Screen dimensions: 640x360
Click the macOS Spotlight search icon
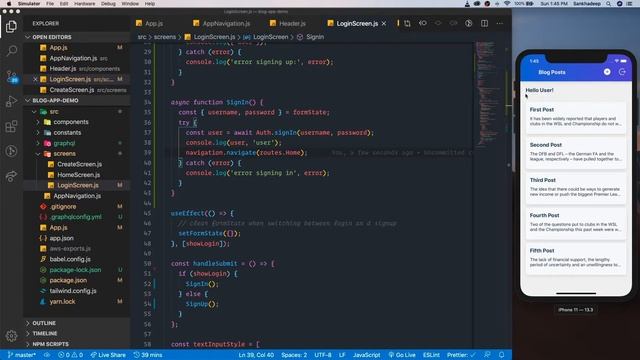coord(608,4)
